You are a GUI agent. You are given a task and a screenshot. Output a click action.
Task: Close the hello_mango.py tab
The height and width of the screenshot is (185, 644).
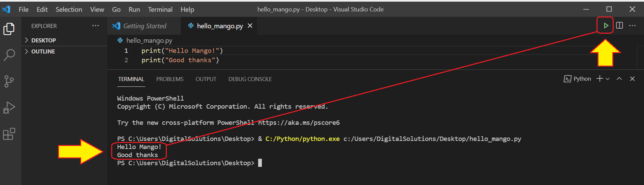click(250, 26)
